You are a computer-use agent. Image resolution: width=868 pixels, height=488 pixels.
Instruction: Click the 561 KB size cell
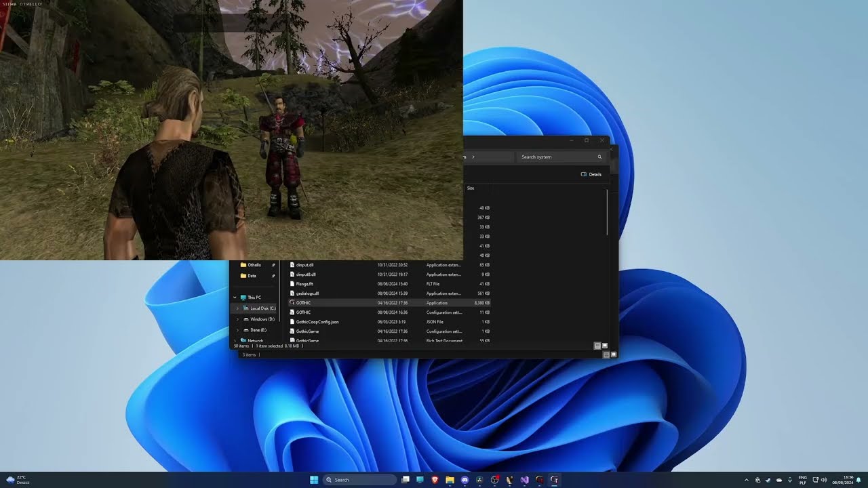484,293
